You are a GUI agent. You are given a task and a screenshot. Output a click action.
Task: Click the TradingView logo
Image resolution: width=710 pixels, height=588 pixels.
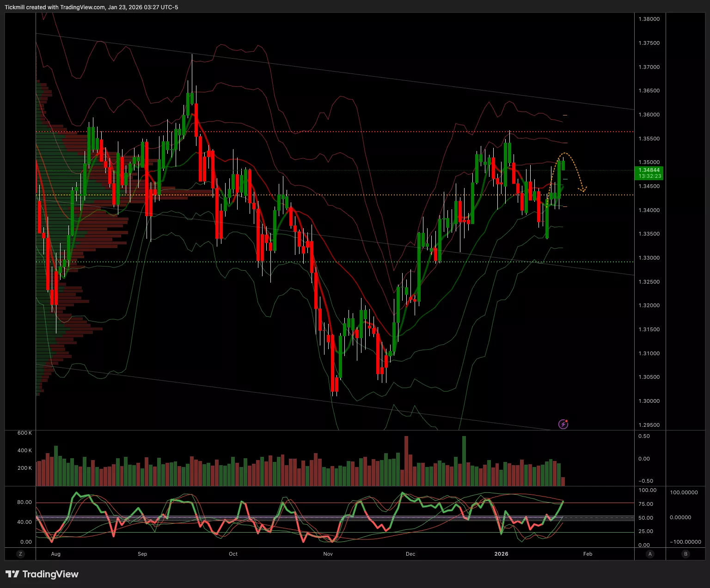[x=42, y=574]
